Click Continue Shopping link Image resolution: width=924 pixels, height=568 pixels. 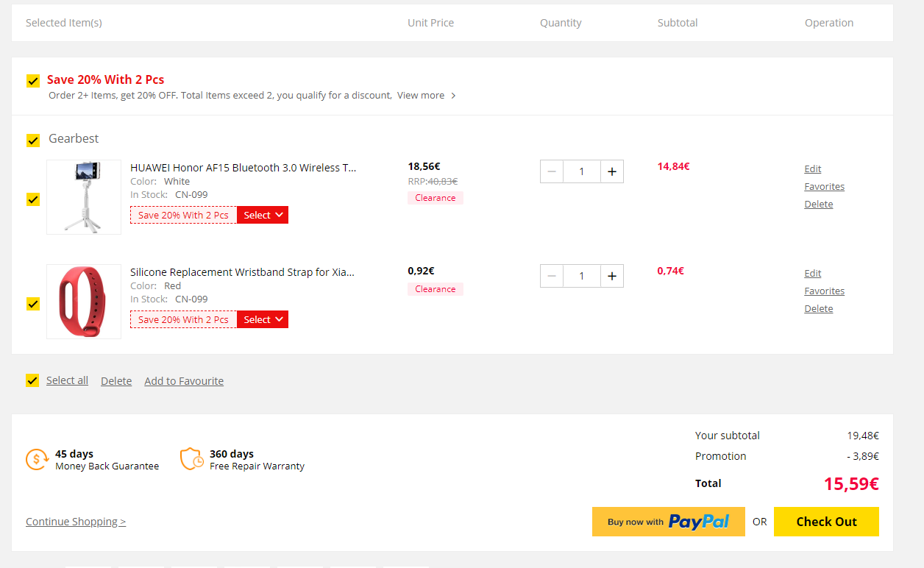click(x=76, y=522)
